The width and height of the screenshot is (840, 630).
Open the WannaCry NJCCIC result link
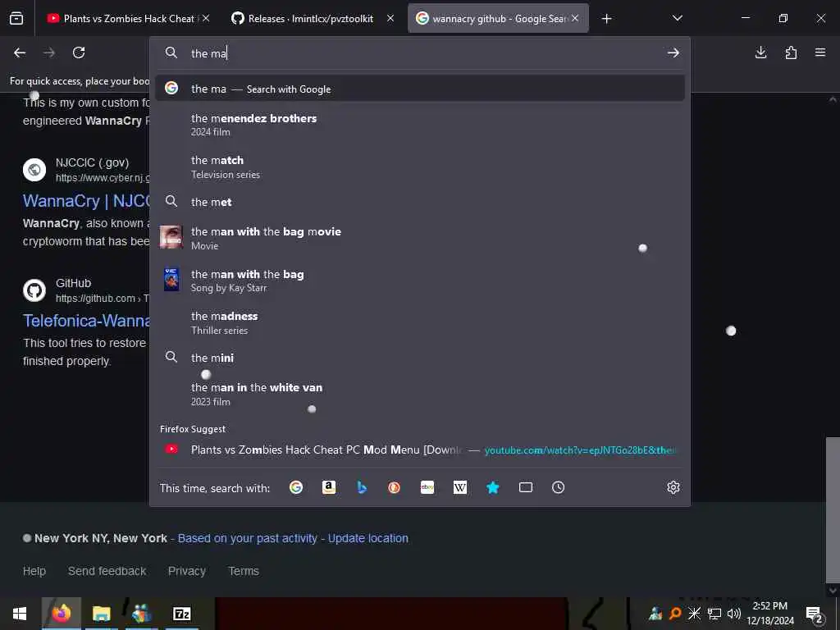click(x=85, y=201)
